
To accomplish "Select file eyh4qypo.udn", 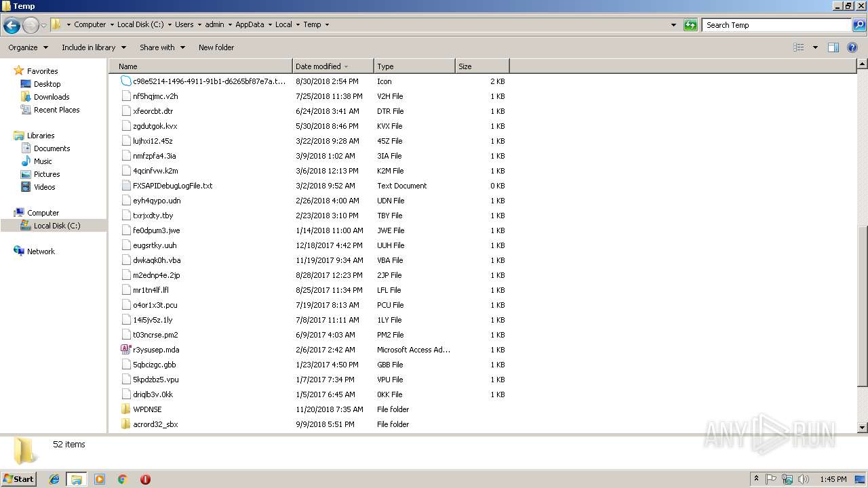I will [157, 201].
